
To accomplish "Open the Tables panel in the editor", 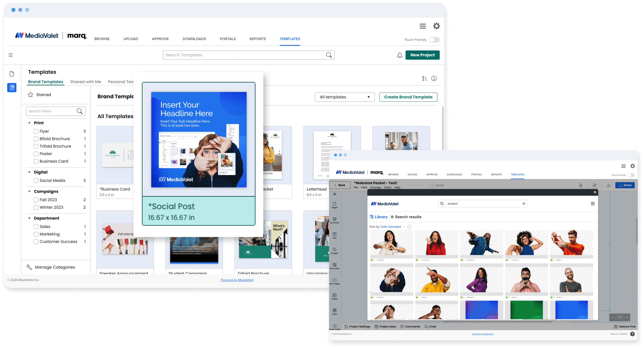I will tap(334, 296).
